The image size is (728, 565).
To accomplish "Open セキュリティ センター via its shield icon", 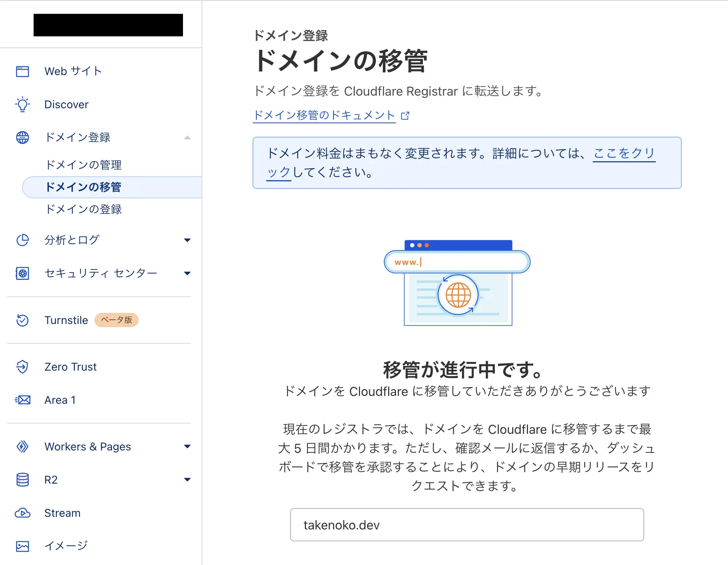I will pos(23,273).
